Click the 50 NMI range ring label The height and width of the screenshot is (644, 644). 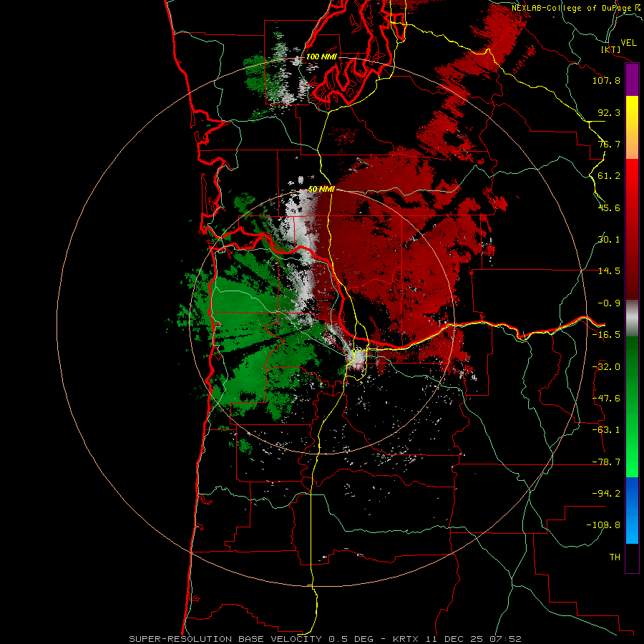(321, 190)
